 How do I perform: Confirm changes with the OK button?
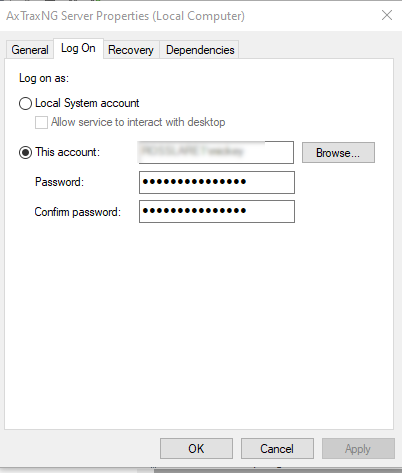pyautogui.click(x=196, y=449)
